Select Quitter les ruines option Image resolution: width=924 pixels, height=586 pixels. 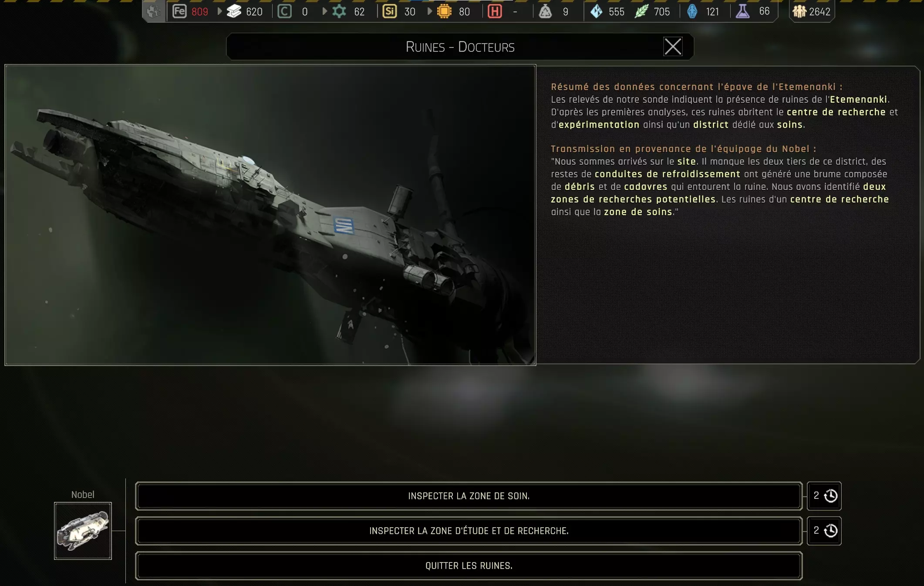pos(469,566)
